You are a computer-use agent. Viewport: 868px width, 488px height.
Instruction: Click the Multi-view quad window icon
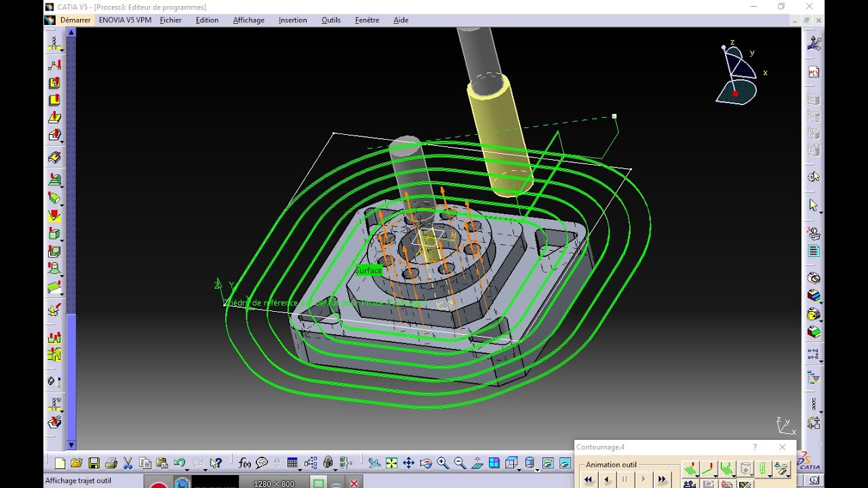tap(494, 464)
